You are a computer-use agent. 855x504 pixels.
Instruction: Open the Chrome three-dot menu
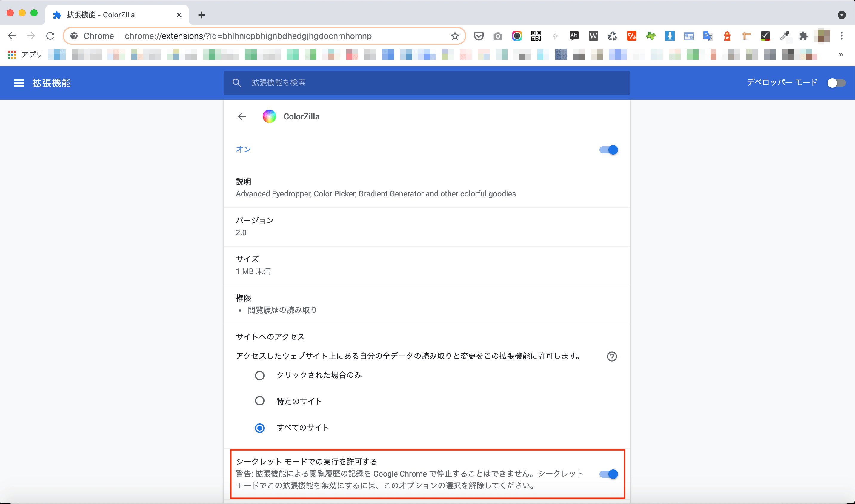(842, 36)
